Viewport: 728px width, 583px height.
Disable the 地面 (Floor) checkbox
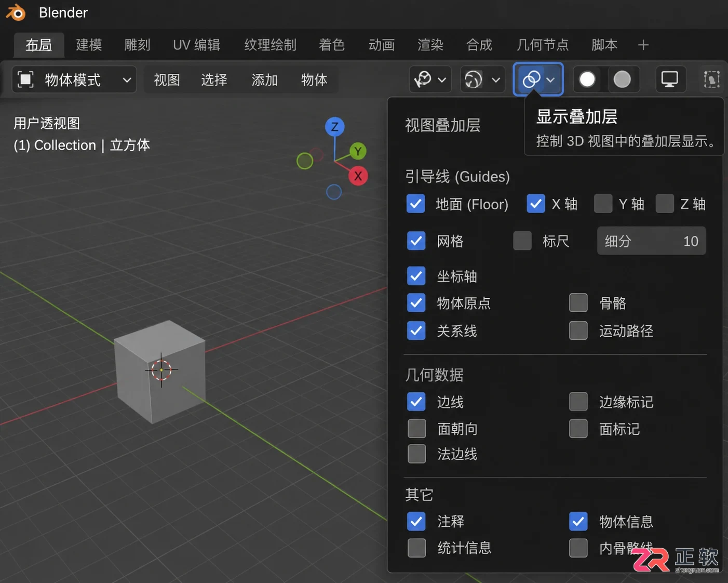pyautogui.click(x=416, y=204)
